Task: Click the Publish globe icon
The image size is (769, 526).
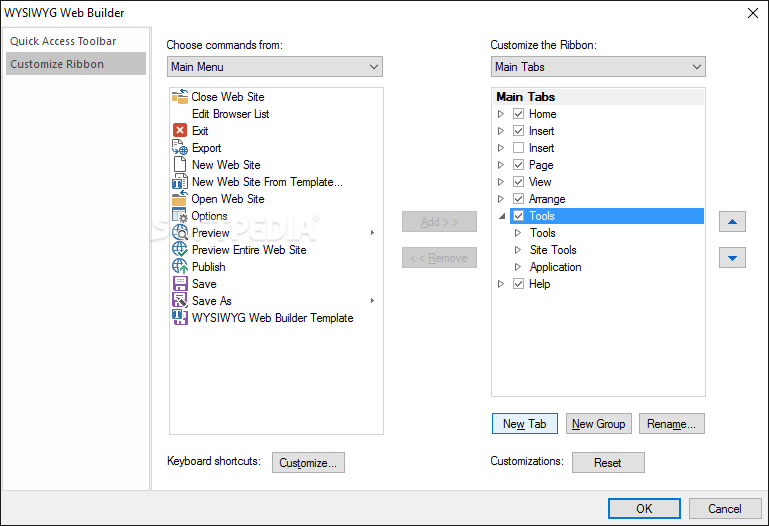Action: point(180,267)
